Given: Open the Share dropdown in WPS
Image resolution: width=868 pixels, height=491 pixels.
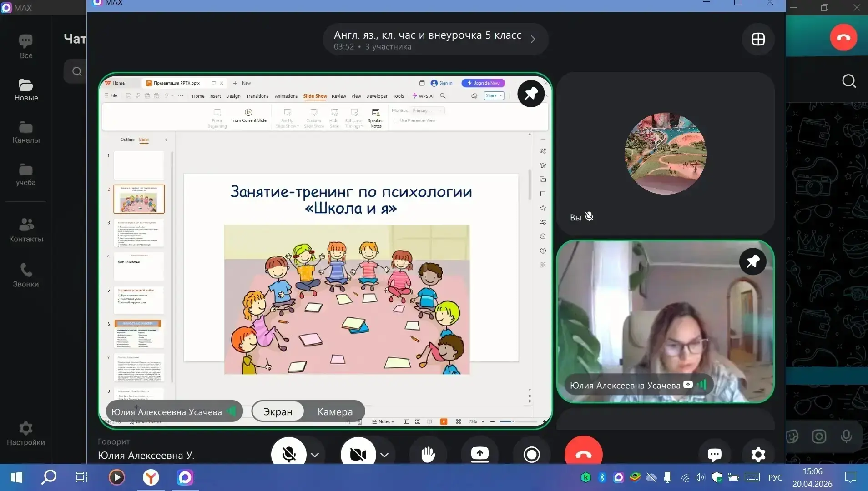Looking at the screenshot, I should tap(494, 95).
